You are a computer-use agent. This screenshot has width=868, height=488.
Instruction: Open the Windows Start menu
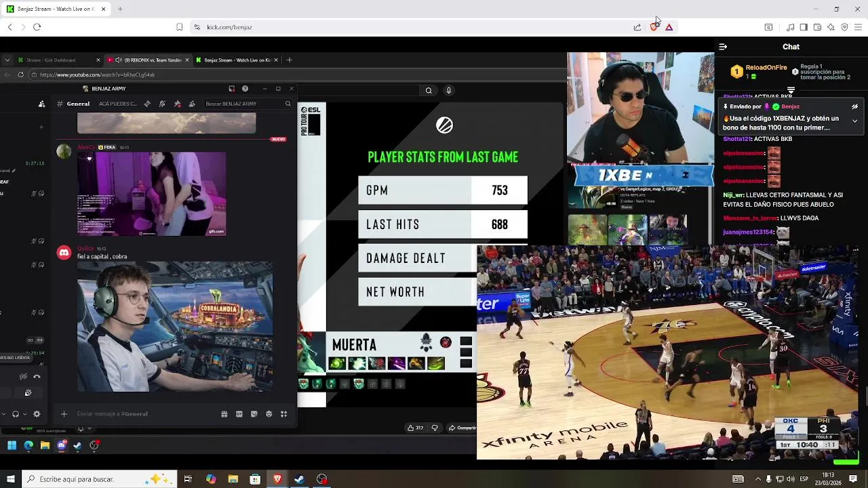(x=10, y=479)
